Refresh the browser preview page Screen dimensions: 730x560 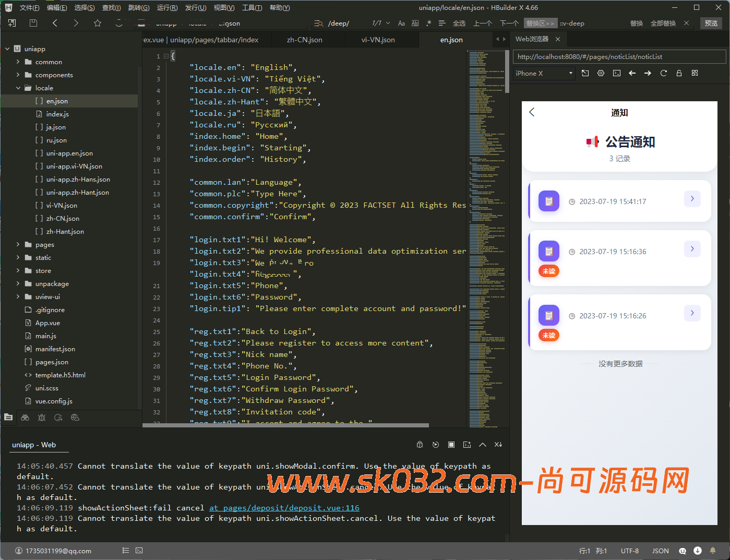coord(663,73)
